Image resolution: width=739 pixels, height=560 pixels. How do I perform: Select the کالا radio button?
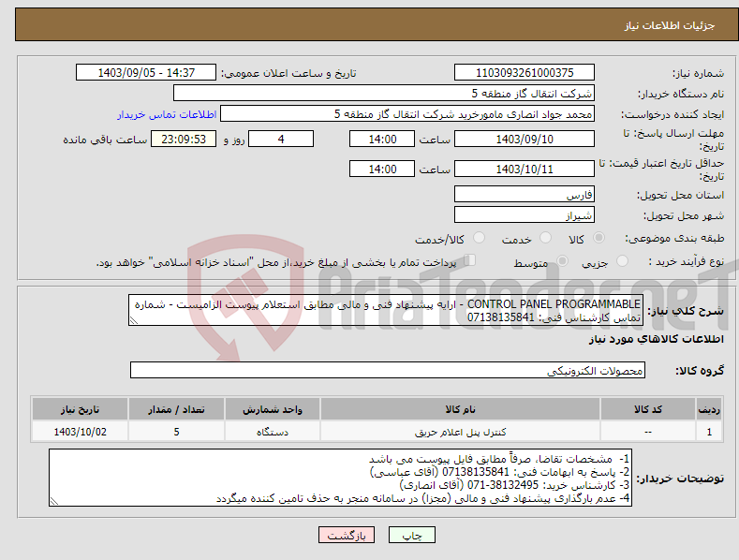(599, 238)
